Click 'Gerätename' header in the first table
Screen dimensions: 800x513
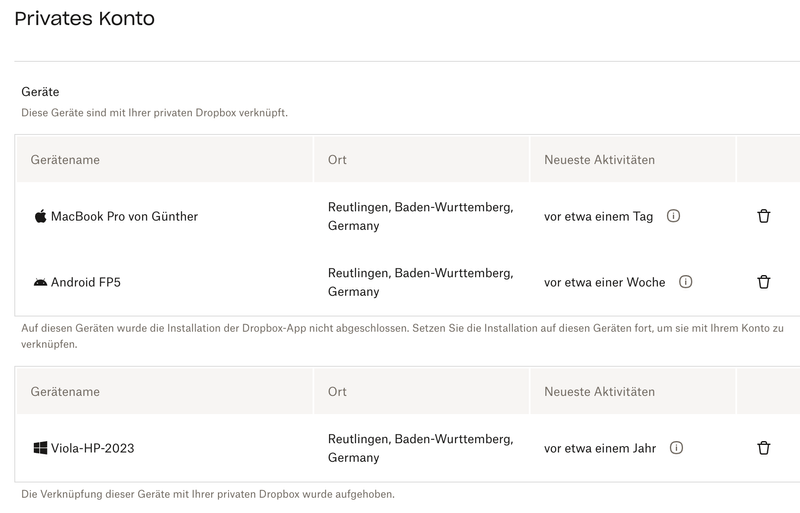click(x=65, y=160)
